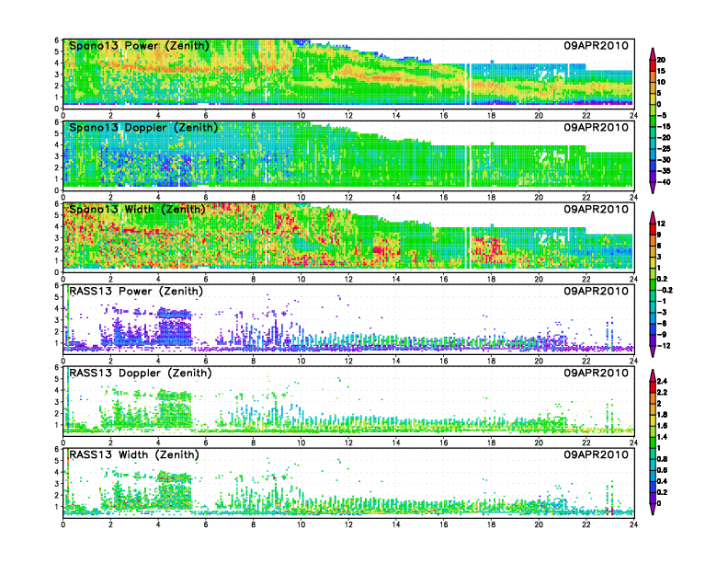728x563 pixels.
Task: Click the 'RASS13 Width (Zenith)' panel title
Action: (x=133, y=454)
